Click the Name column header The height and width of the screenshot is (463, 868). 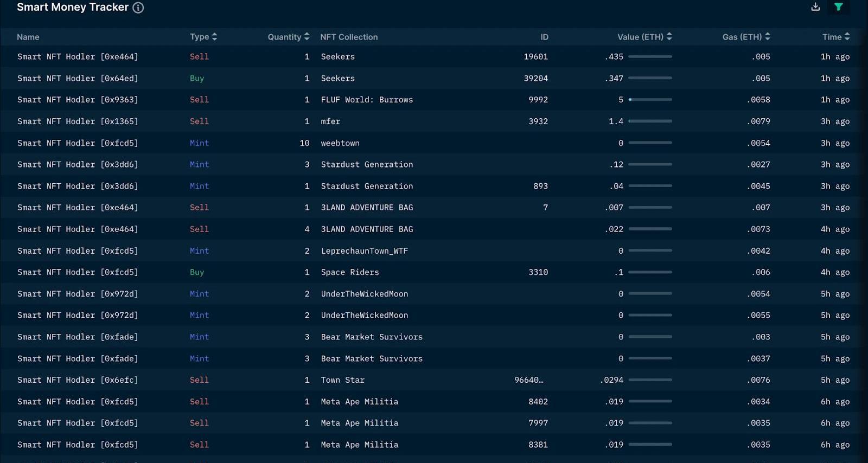[28, 37]
